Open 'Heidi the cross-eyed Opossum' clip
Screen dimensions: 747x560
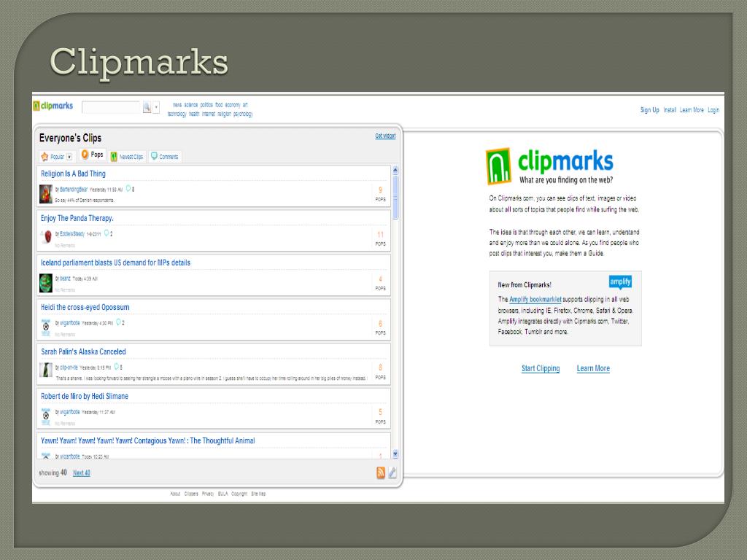pyautogui.click(x=85, y=307)
